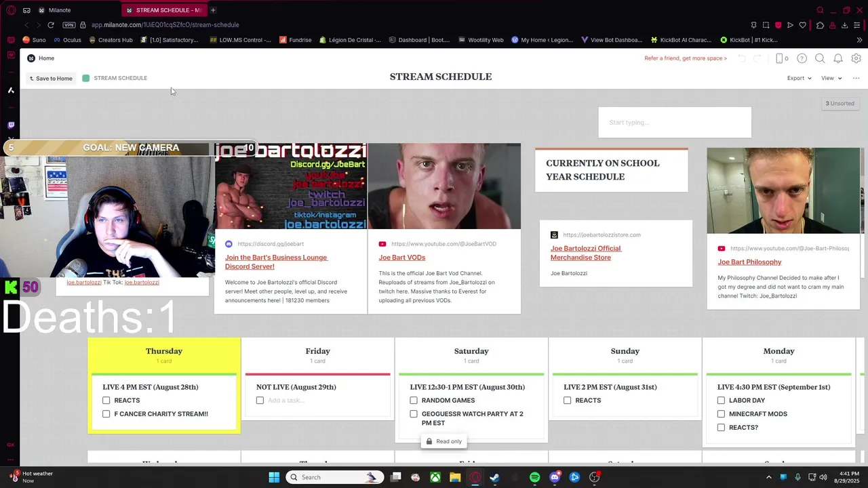868x488 pixels.
Task: Check the GEOGUESSR WATCH PARTY checkbox
Action: [414, 414]
